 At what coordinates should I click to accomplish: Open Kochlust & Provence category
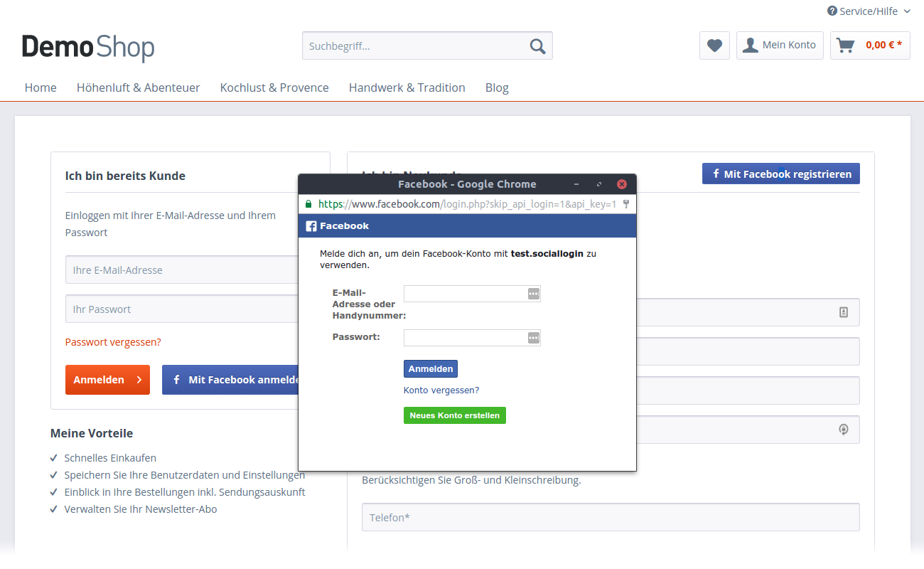[274, 87]
